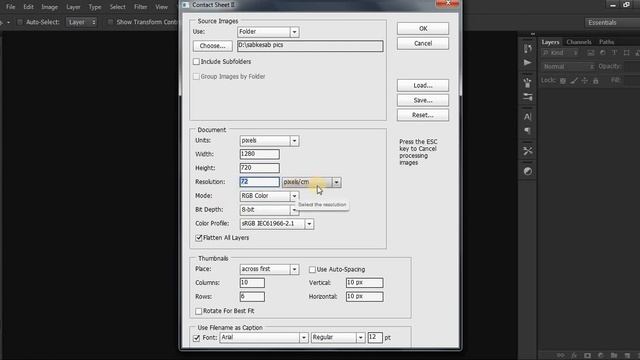Open the History panel icon

pyautogui.click(x=527, y=49)
